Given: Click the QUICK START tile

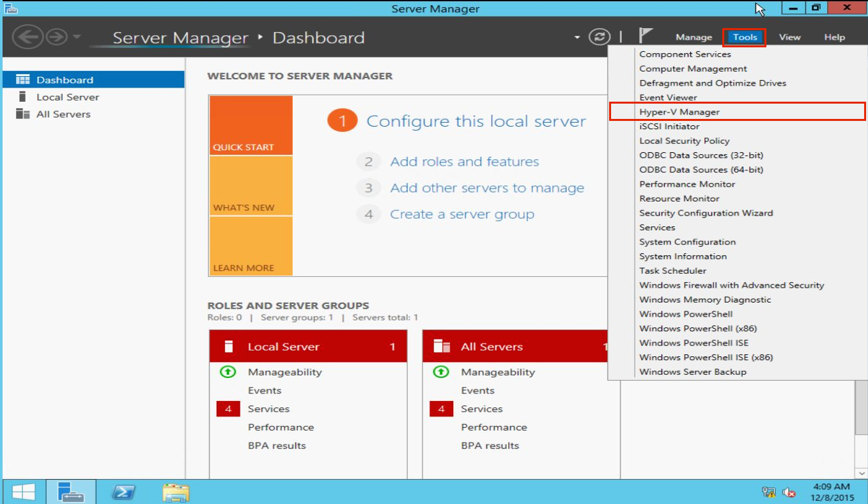Looking at the screenshot, I should click(251, 125).
